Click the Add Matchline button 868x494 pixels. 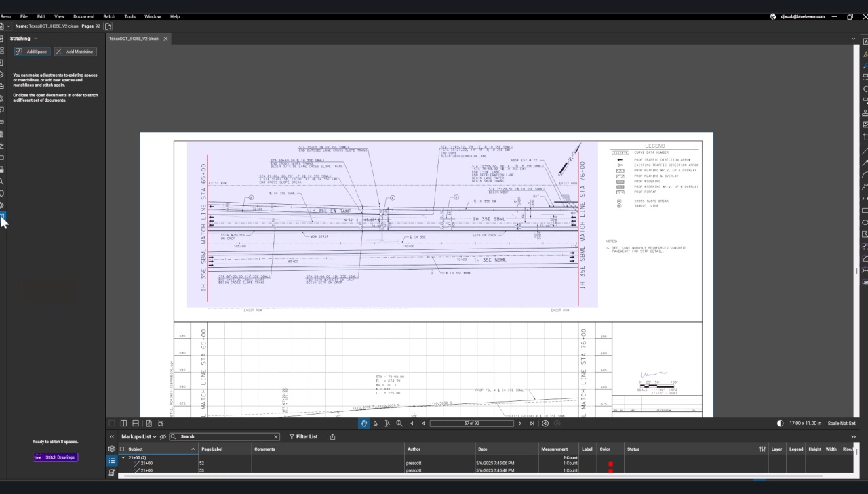[75, 52]
